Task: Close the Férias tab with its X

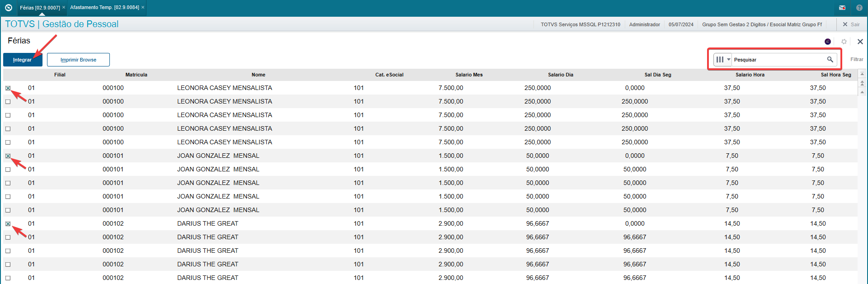Action: click(x=64, y=7)
